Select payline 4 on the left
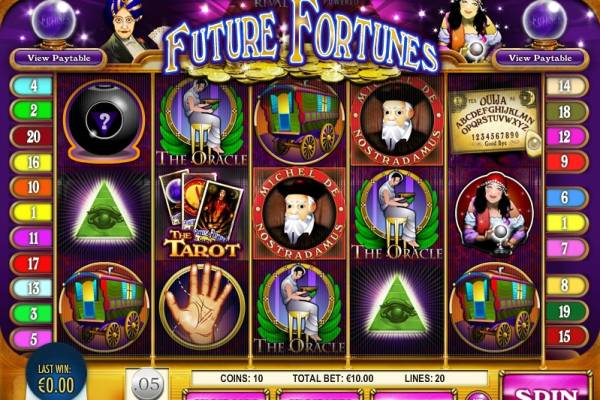Image resolution: width=600 pixels, height=400 pixels. [x=32, y=86]
